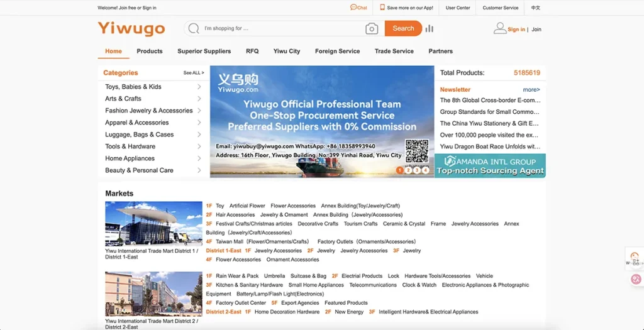Click Factory Outlet Center link
644x330 pixels.
[241, 303]
